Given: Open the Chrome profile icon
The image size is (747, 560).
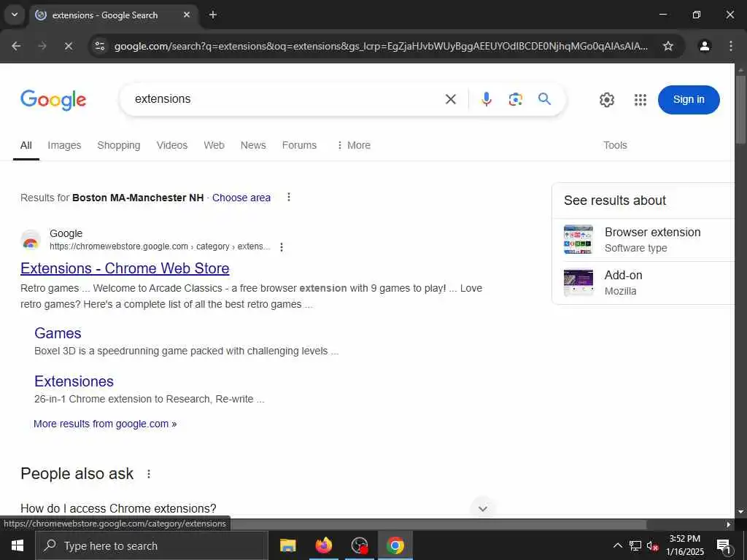Looking at the screenshot, I should [x=705, y=46].
